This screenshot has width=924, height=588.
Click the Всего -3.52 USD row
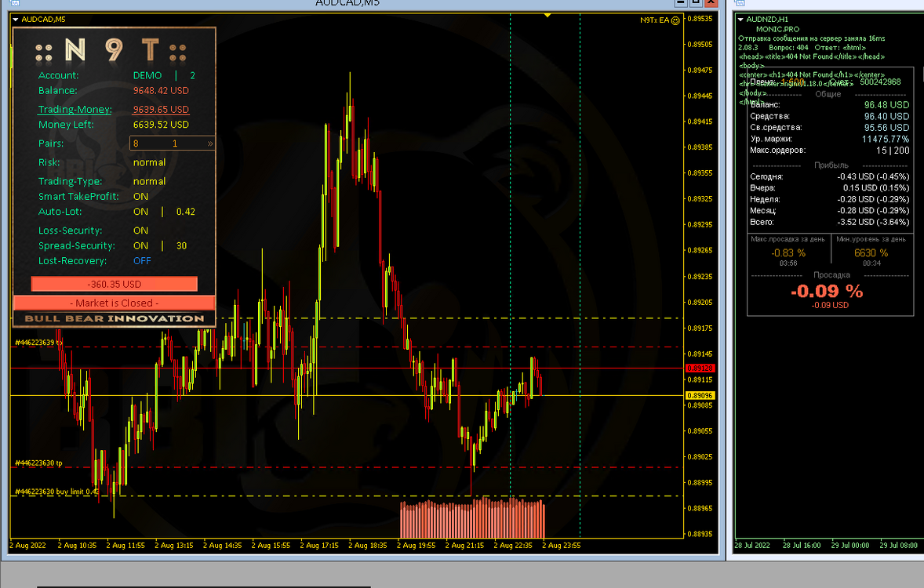coord(829,222)
